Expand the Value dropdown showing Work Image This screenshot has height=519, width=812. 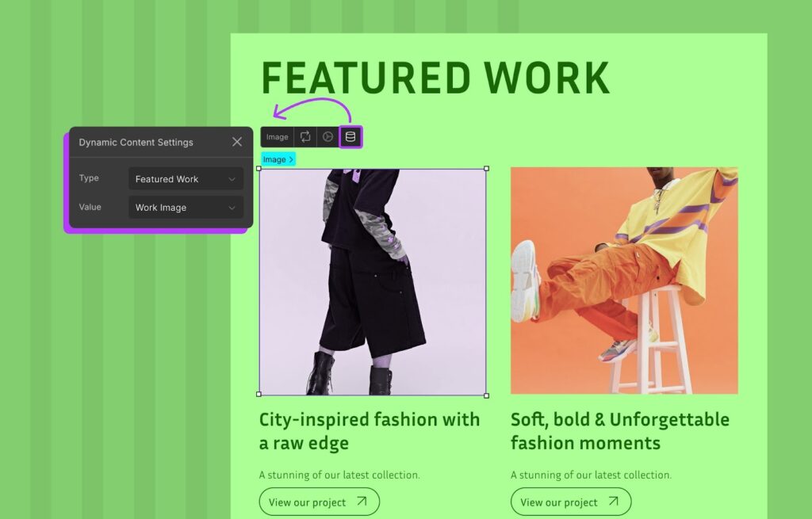tap(186, 208)
